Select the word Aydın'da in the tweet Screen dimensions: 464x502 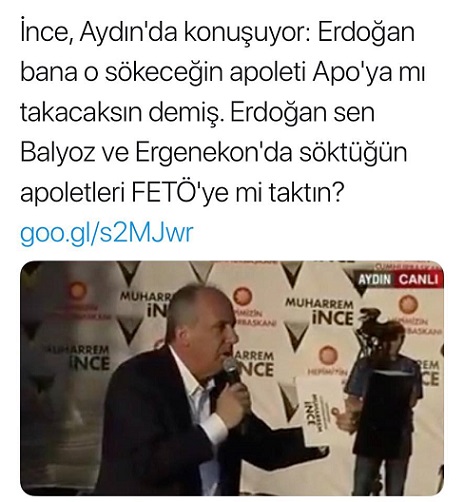click(x=128, y=35)
